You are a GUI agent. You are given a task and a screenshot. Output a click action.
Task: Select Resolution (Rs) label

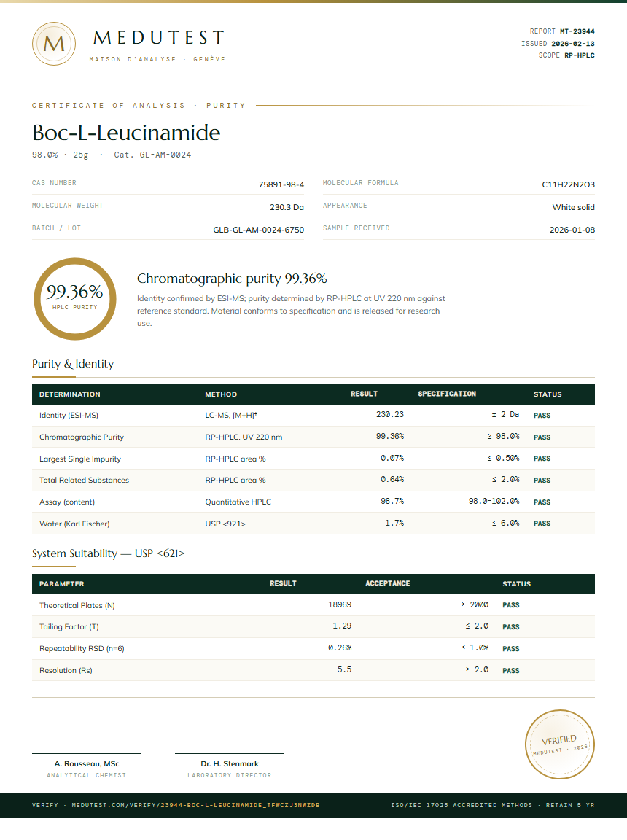pos(66,671)
